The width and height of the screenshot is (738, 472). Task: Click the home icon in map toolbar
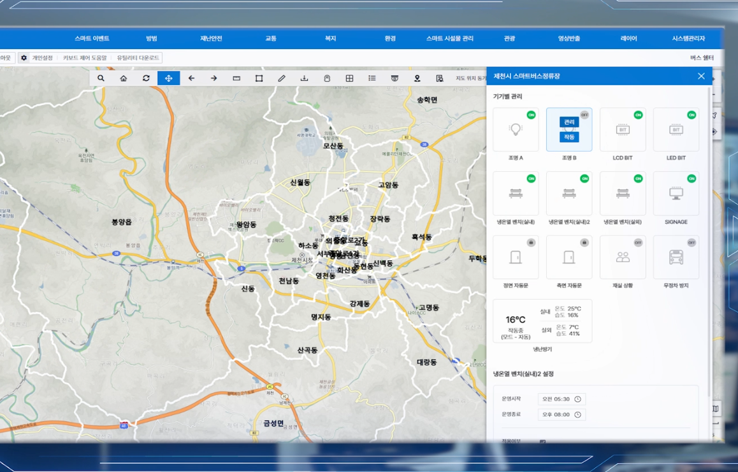(123, 78)
